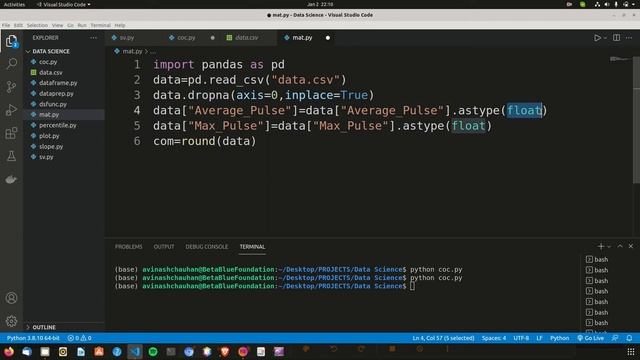Open Explorer Views and More Actions ellipsis
Screen dimensions: 640x360
point(93,38)
